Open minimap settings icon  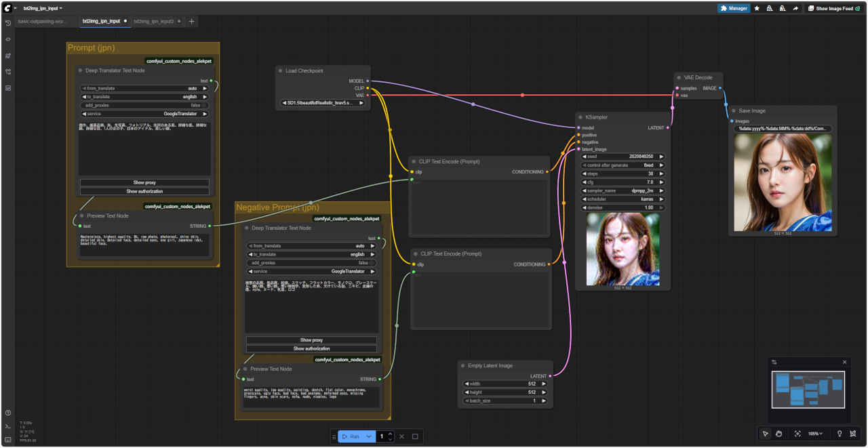point(774,363)
